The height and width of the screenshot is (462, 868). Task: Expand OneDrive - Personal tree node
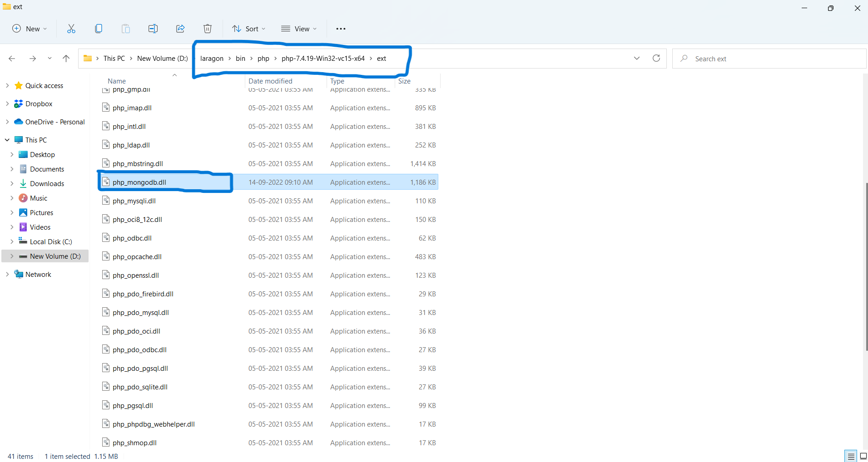(x=7, y=122)
